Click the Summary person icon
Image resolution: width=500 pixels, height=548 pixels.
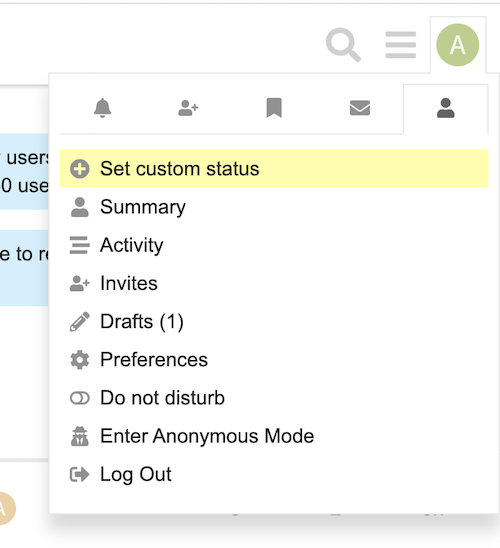click(x=80, y=207)
